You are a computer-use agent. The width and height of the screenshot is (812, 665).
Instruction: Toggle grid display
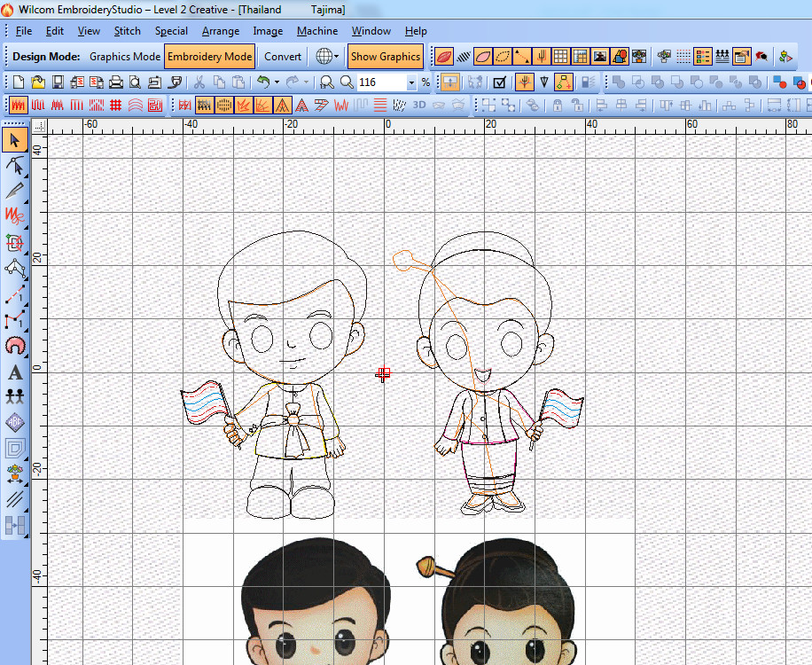point(561,57)
